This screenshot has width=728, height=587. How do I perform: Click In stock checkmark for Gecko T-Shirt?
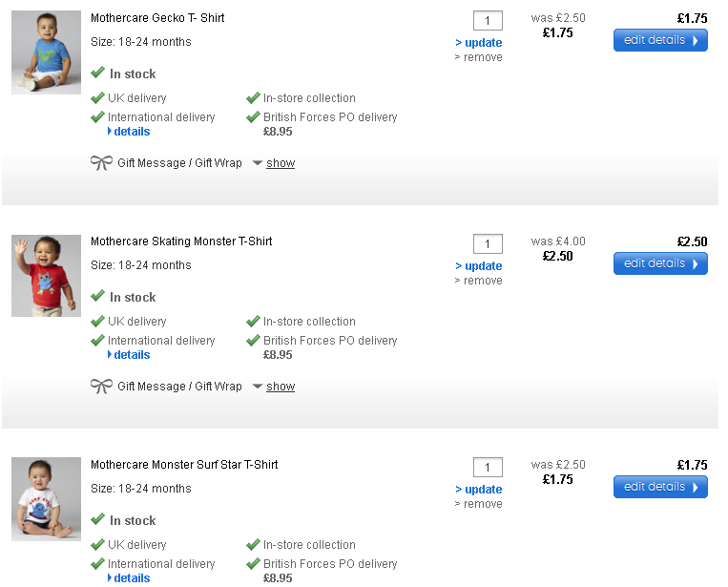click(97, 73)
